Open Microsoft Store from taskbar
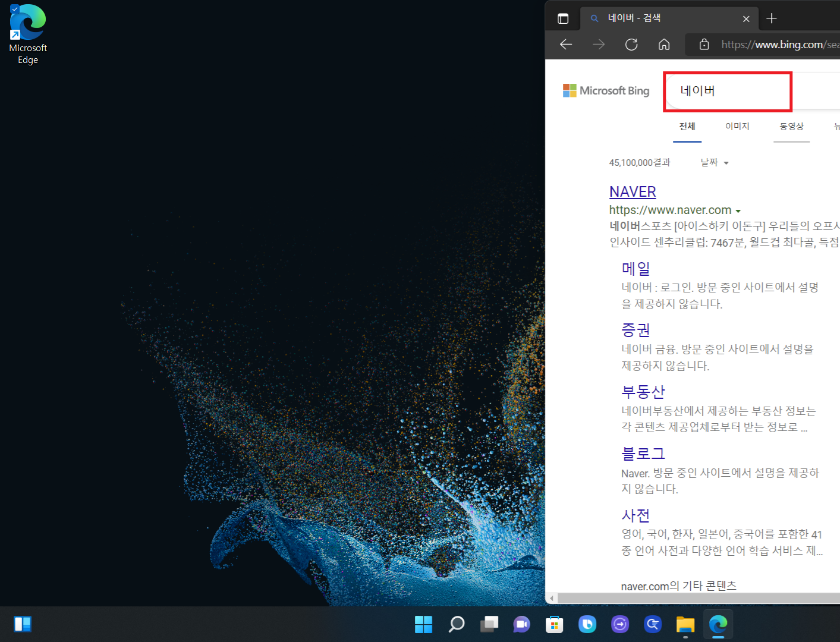 pyautogui.click(x=555, y=624)
